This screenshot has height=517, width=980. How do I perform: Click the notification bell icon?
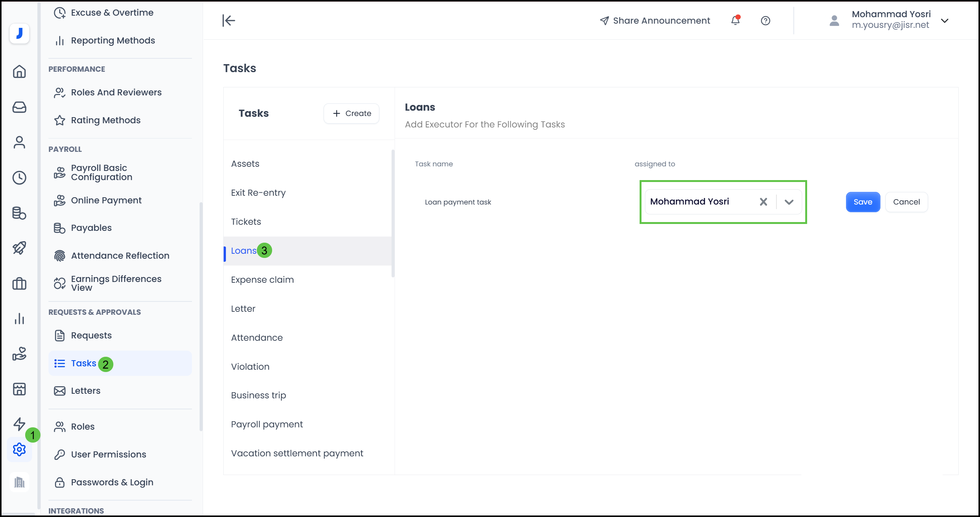click(x=735, y=21)
